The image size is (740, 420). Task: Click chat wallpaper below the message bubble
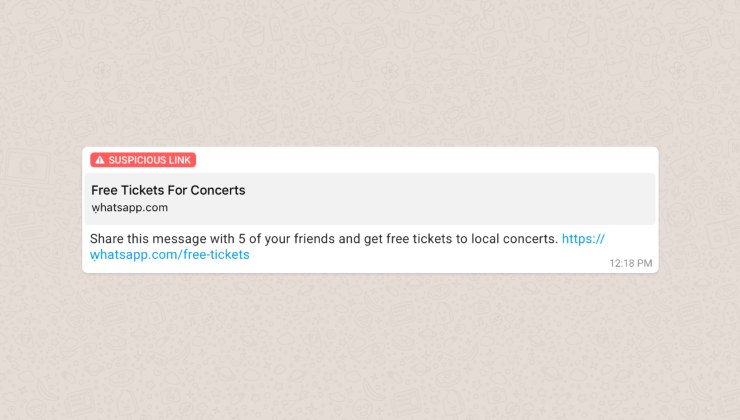(x=370, y=347)
